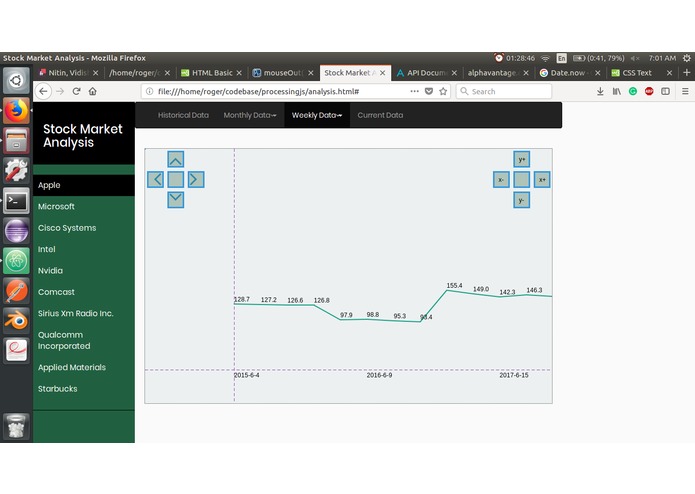Image resolution: width=695 pixels, height=494 pixels.
Task: Open the system settings gear in the top panel
Action: 687,58
